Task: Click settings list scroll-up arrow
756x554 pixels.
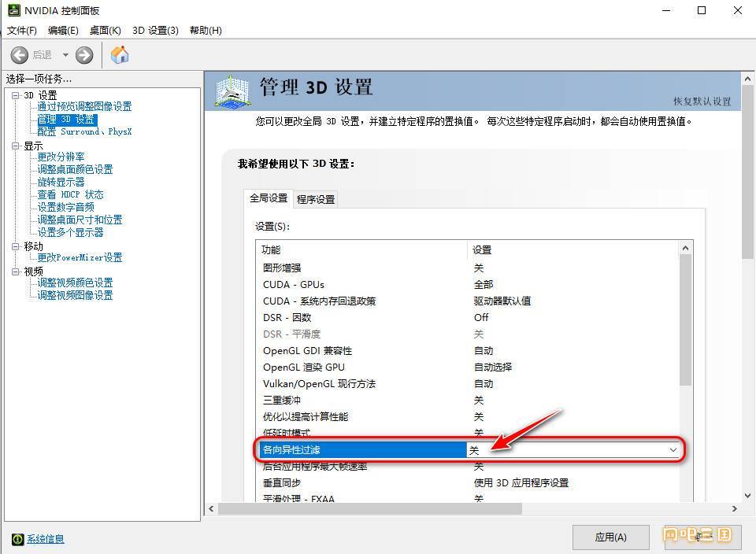Action: pyautogui.click(x=685, y=248)
